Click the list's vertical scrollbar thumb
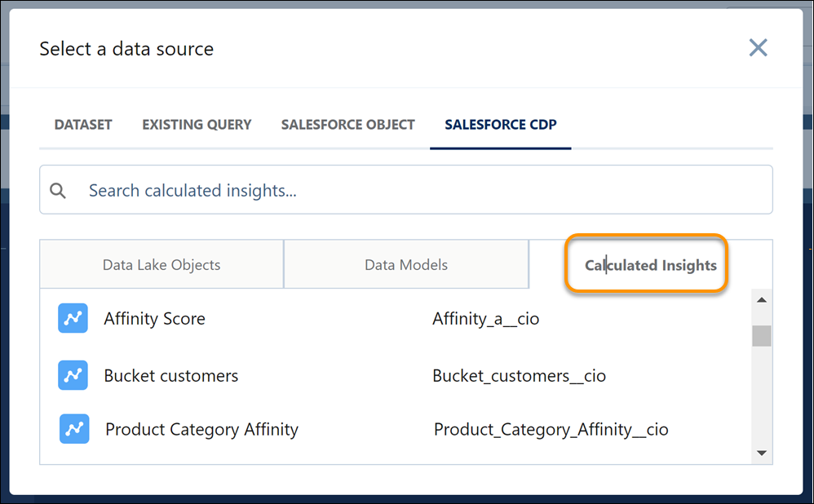814x504 pixels. tap(762, 335)
